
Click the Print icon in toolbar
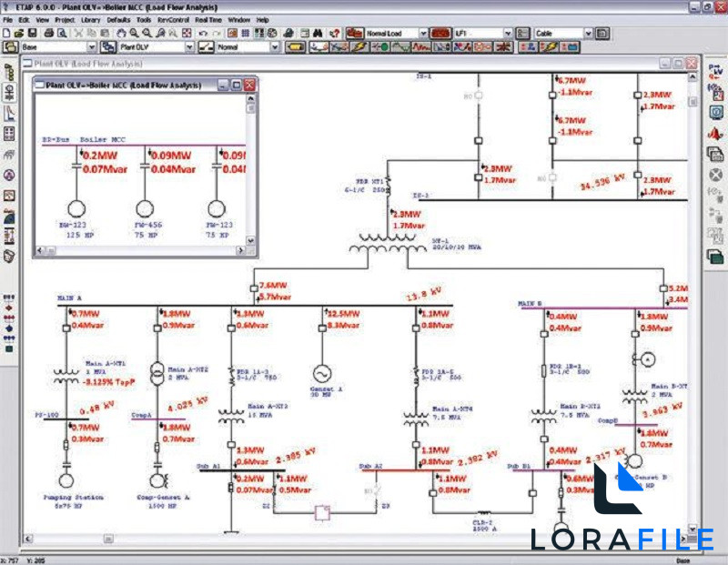click(49, 34)
